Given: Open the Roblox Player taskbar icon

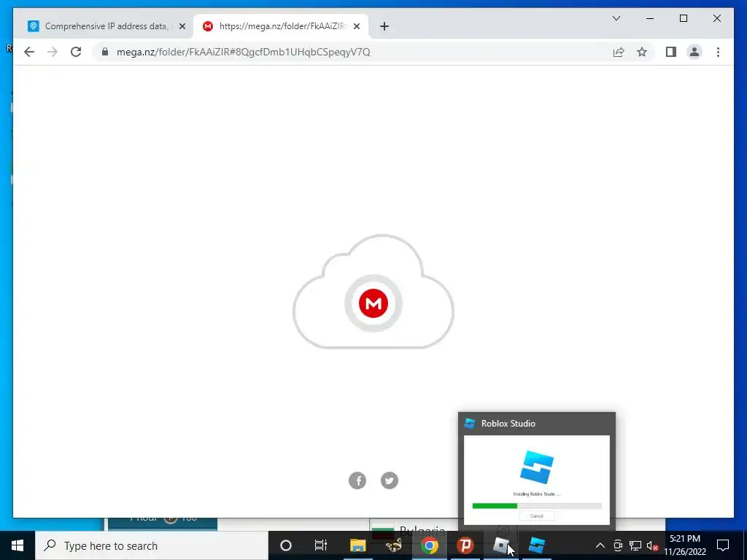Looking at the screenshot, I should [x=500, y=545].
